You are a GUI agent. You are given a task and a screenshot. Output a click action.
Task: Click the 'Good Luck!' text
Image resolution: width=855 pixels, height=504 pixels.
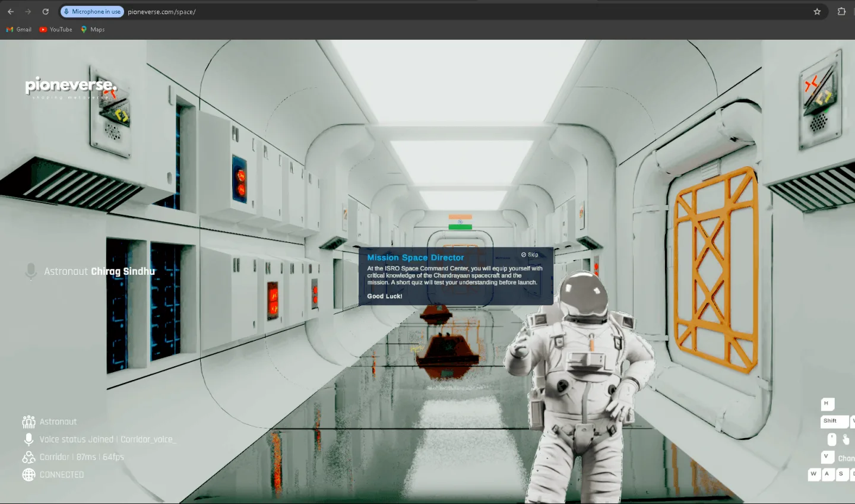pos(384,296)
